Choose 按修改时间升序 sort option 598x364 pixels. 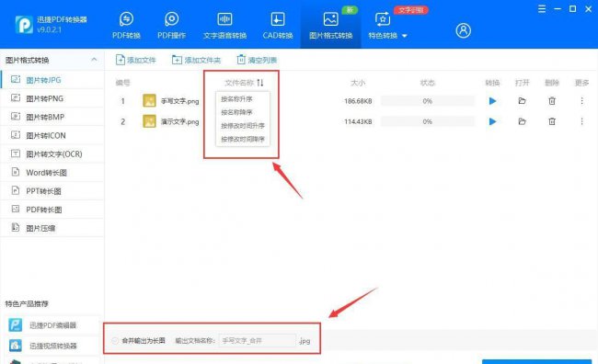coord(243,126)
